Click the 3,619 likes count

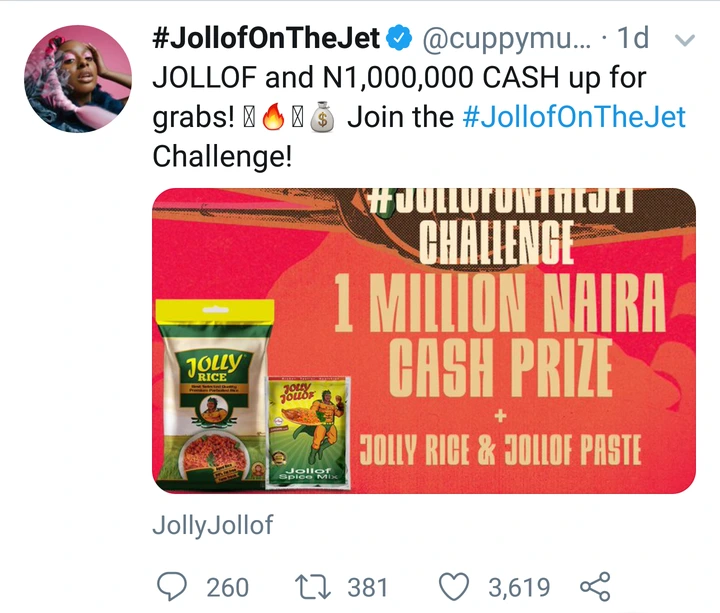pos(519,586)
